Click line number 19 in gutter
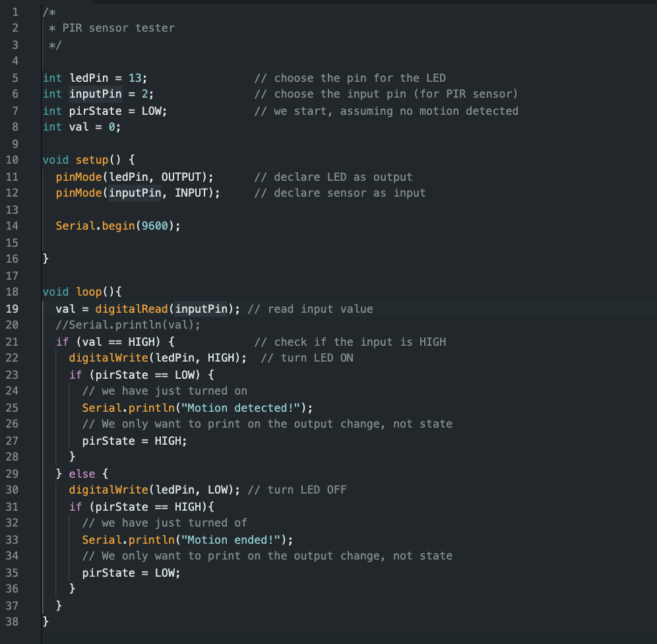This screenshot has width=657, height=644. point(12,309)
